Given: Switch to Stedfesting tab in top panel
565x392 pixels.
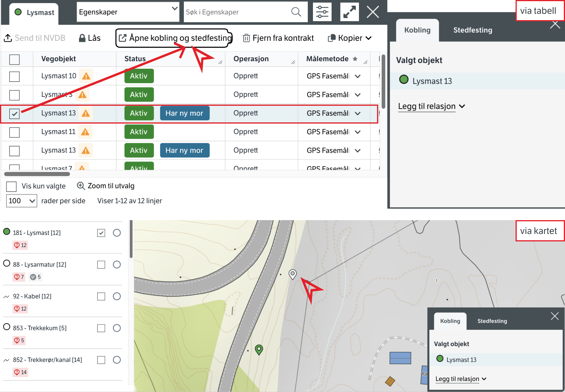Looking at the screenshot, I should click(x=472, y=30).
